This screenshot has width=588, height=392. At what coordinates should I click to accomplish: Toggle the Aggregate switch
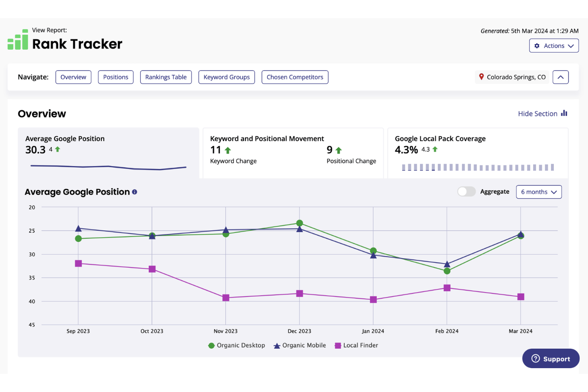[466, 191]
